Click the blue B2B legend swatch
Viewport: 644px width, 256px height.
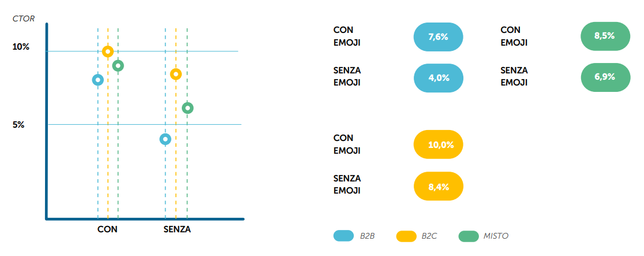tap(343, 236)
